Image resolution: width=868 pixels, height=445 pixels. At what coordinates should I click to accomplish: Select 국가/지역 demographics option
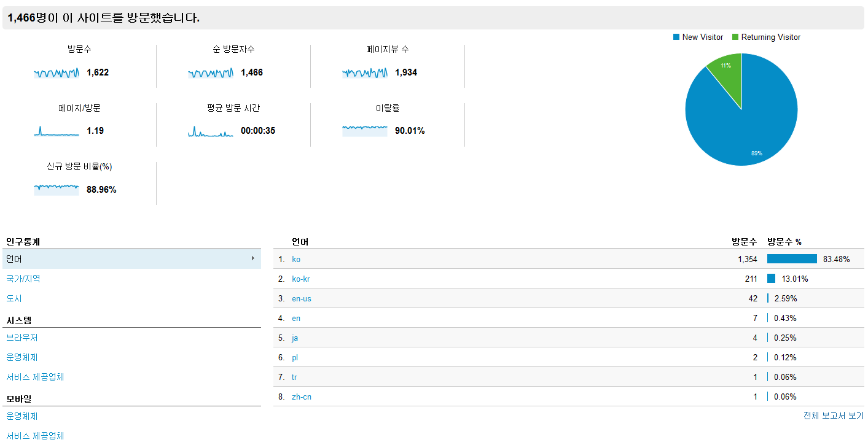point(23,279)
